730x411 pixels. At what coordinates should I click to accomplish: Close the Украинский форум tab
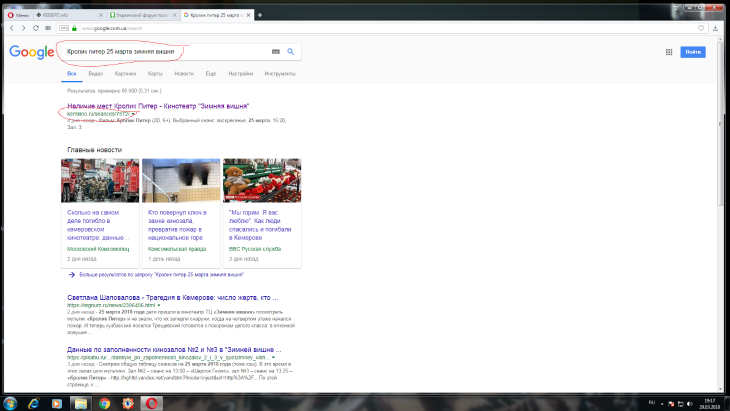click(175, 15)
